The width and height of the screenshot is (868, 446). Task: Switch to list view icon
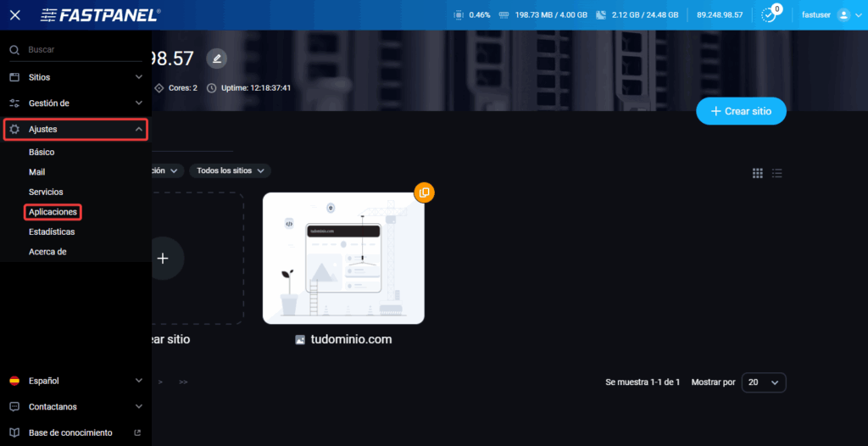pyautogui.click(x=777, y=174)
